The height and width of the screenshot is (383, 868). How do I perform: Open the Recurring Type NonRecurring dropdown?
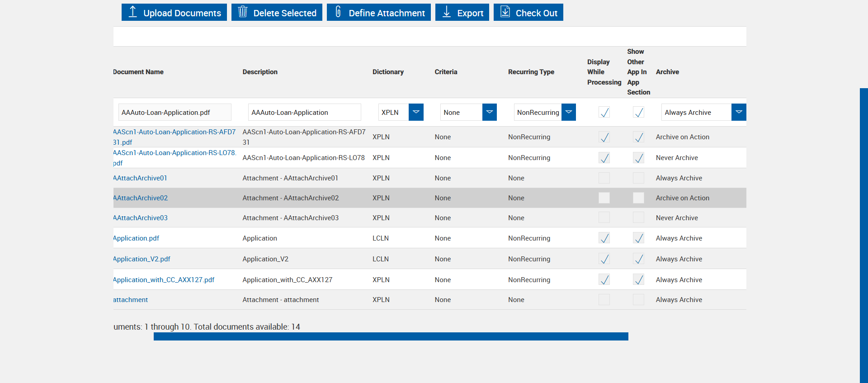(569, 112)
